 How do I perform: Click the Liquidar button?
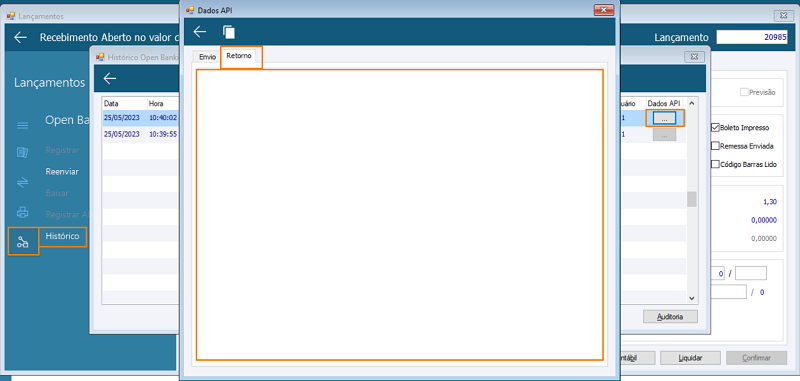tap(690, 358)
